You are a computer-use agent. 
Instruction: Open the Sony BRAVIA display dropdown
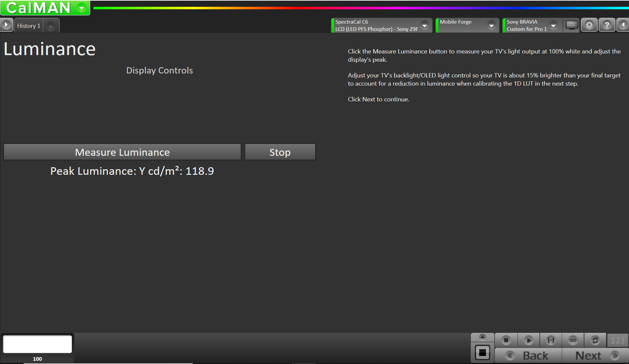coord(553,26)
